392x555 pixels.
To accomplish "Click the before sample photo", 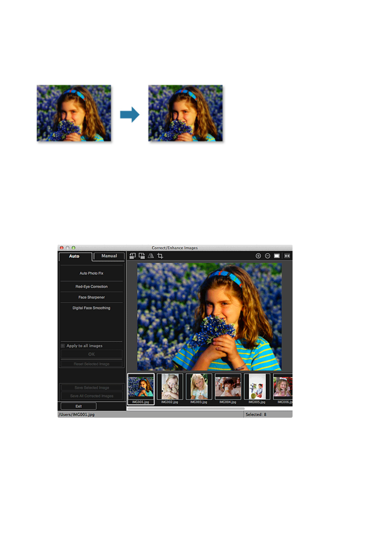I will pos(74,113).
